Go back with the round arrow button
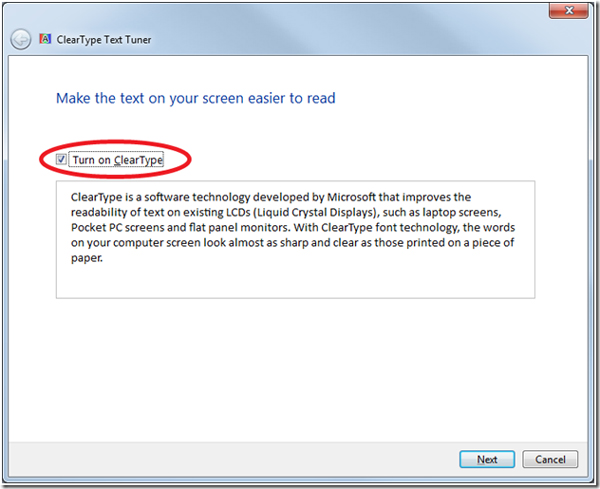The width and height of the screenshot is (600, 489). pos(20,39)
